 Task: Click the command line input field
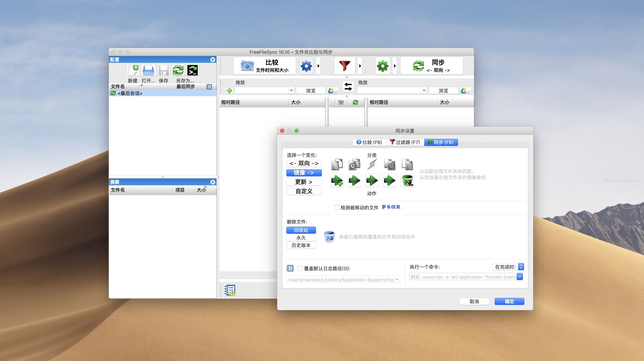point(463,277)
